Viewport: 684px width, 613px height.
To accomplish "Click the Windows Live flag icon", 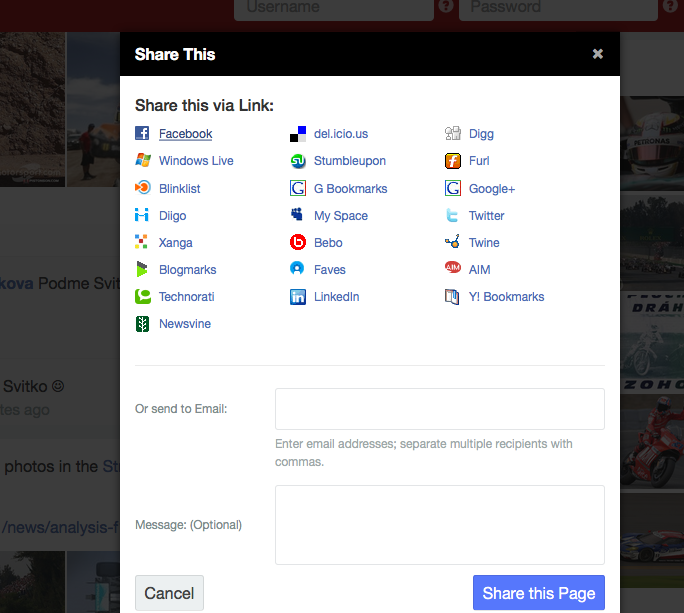I will 143,160.
